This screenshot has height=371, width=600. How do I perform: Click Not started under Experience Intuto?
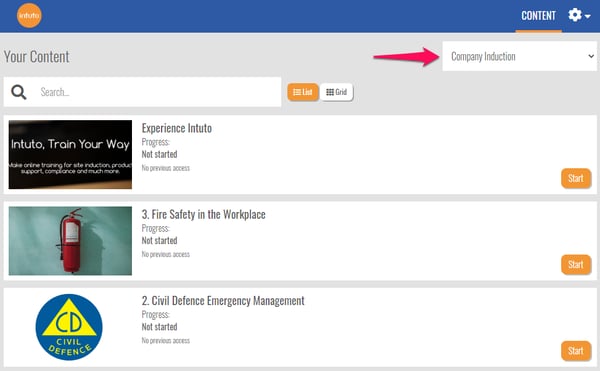(x=159, y=155)
